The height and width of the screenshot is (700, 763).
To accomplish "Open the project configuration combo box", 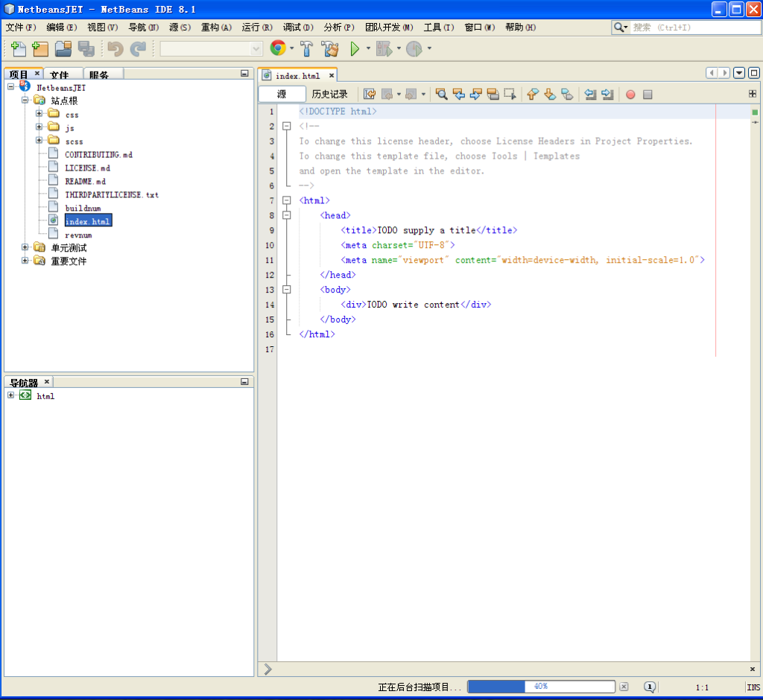I will (212, 49).
